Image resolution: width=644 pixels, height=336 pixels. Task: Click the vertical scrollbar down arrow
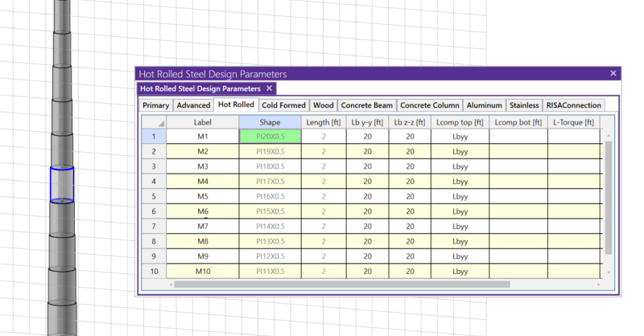tap(609, 274)
